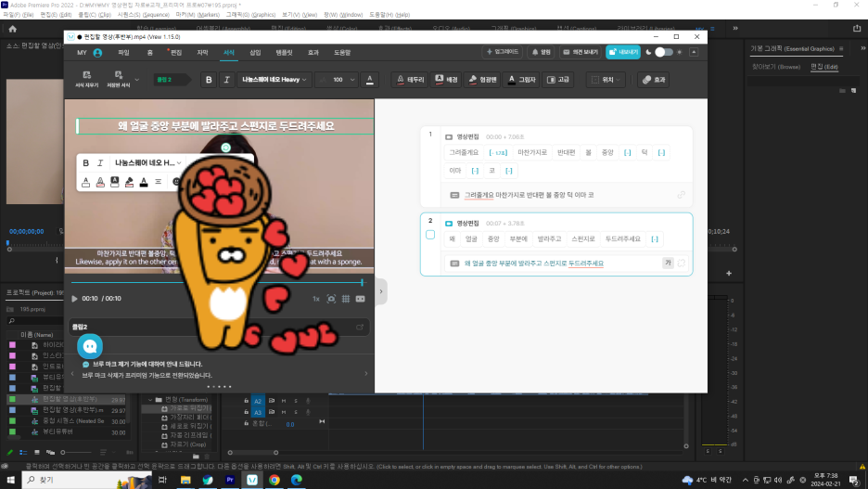Click Bold in floating subtitle toolbar
Image resolution: width=868 pixels, height=489 pixels.
tap(86, 162)
